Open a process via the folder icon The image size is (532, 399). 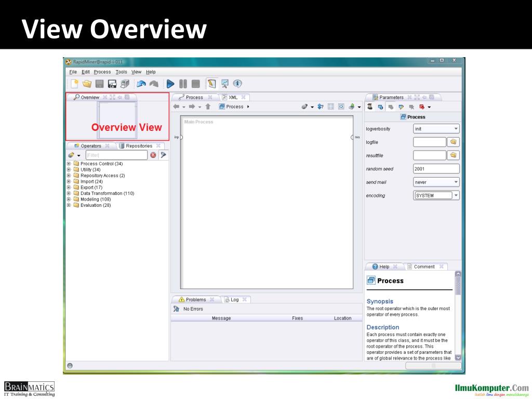tap(87, 84)
